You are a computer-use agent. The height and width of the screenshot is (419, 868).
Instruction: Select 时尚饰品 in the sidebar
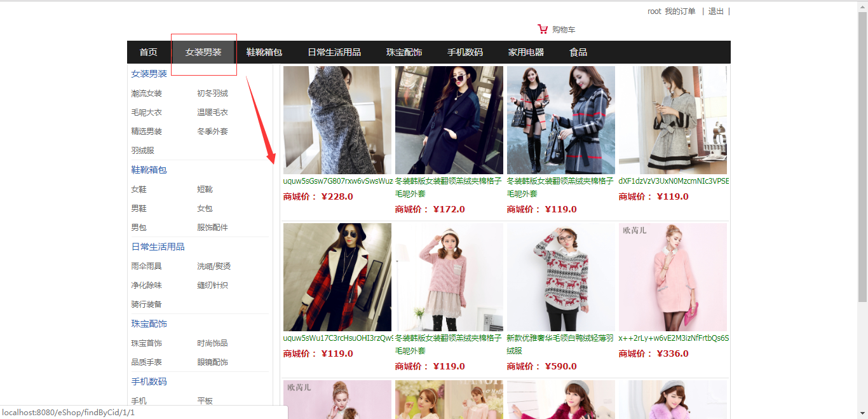212,343
